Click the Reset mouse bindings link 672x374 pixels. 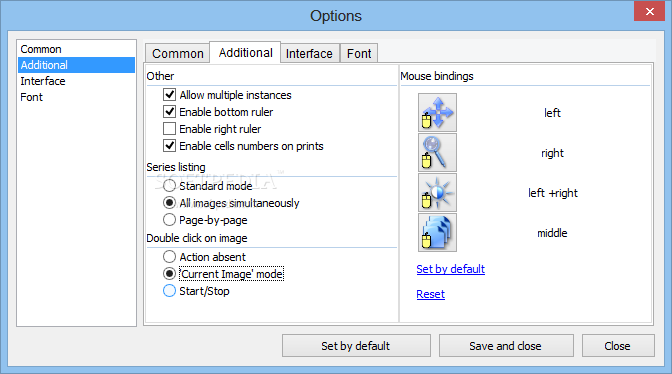coord(430,294)
